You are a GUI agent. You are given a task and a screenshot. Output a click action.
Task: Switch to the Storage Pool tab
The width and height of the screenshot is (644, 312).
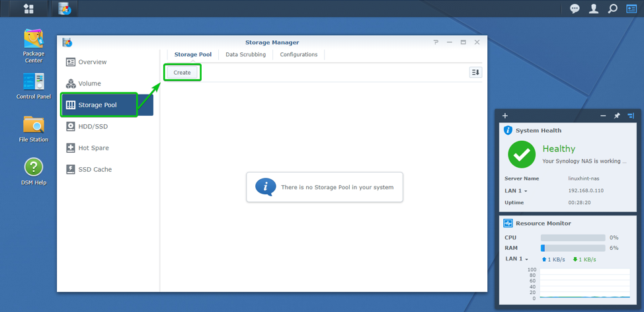pos(193,55)
